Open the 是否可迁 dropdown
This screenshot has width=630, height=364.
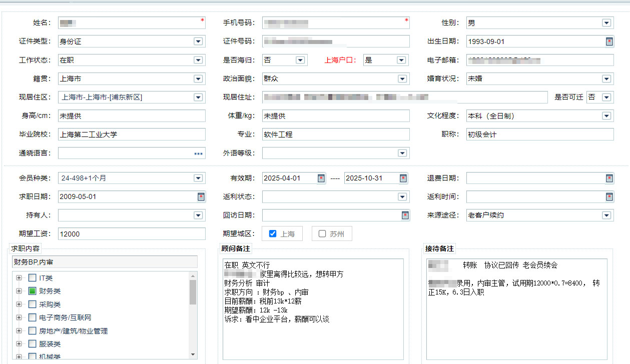606,97
